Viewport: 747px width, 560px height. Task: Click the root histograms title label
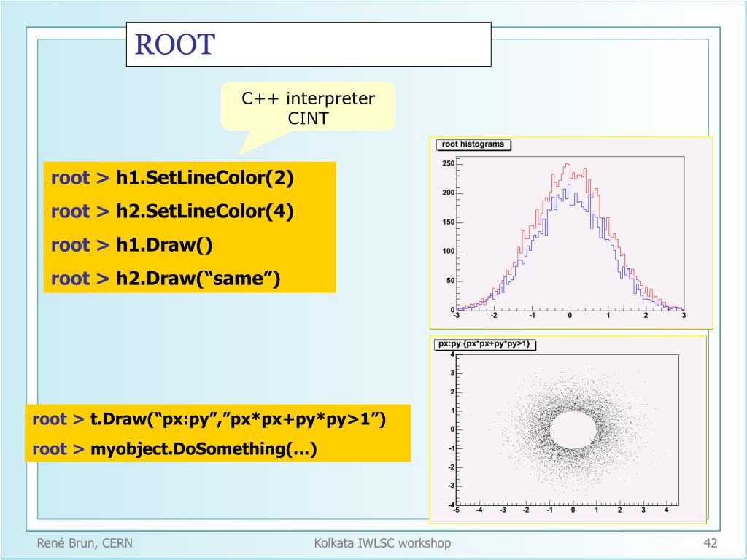click(473, 144)
